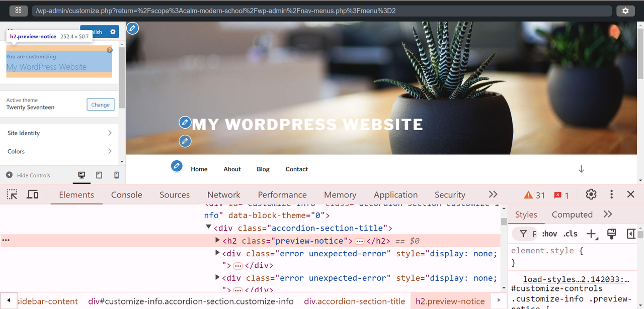Click tagline edit pencil below site title

(185, 141)
